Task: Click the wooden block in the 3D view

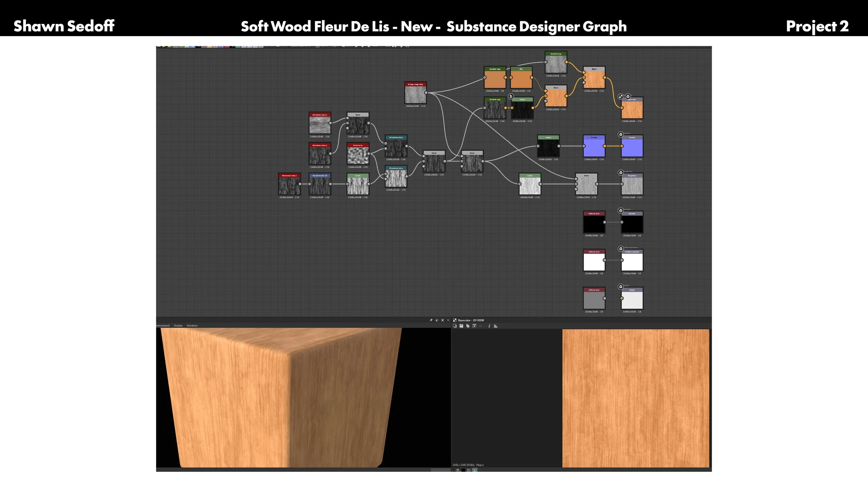Action: (281, 398)
